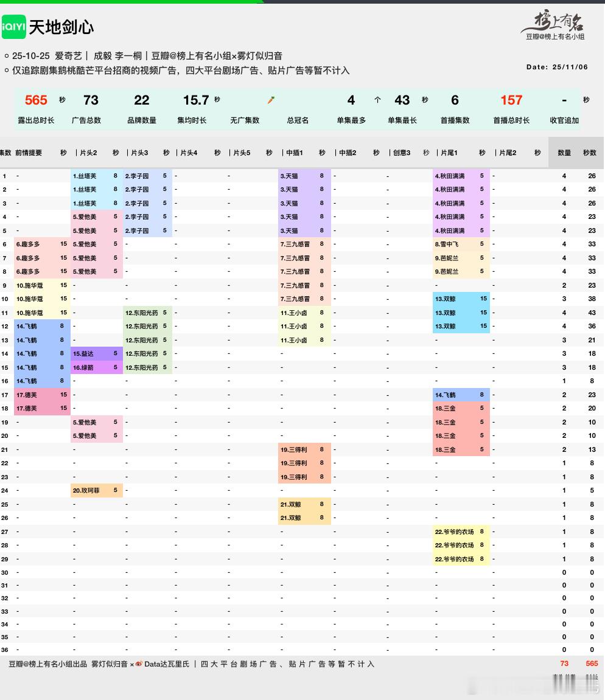Click the 秒数 column header

[590, 153]
